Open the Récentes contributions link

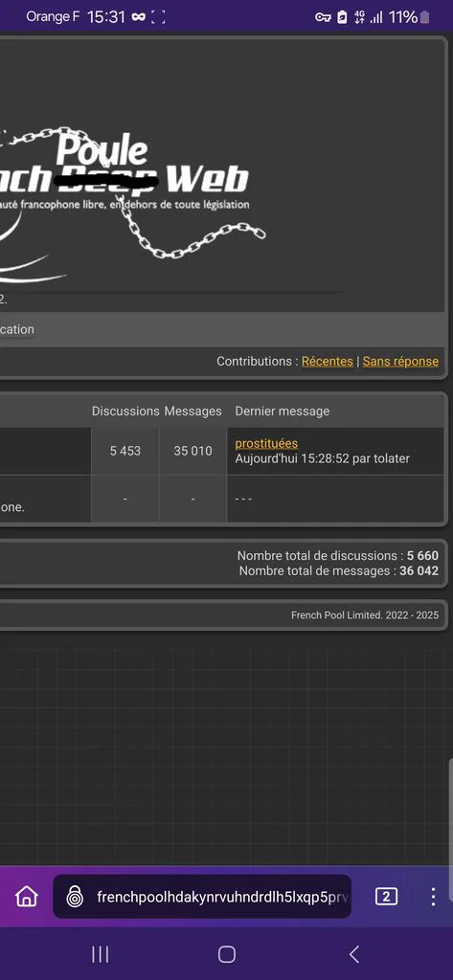(x=328, y=361)
